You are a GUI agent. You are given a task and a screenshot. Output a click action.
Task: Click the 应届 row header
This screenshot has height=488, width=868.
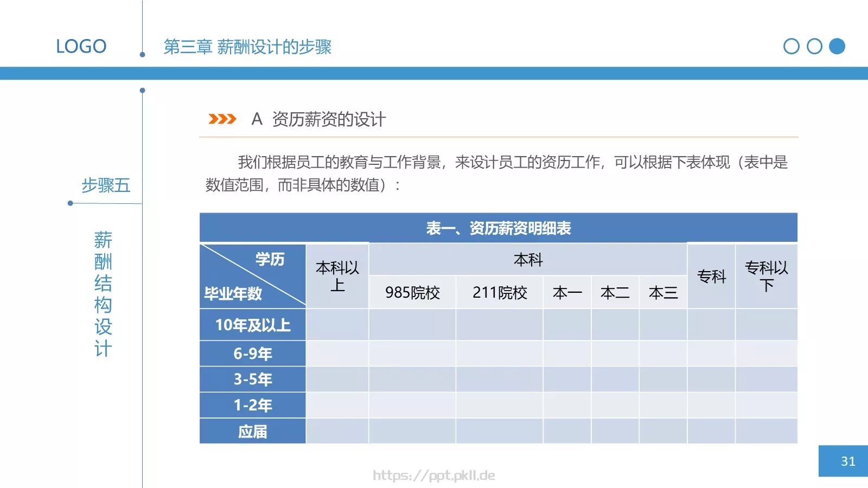tap(253, 431)
